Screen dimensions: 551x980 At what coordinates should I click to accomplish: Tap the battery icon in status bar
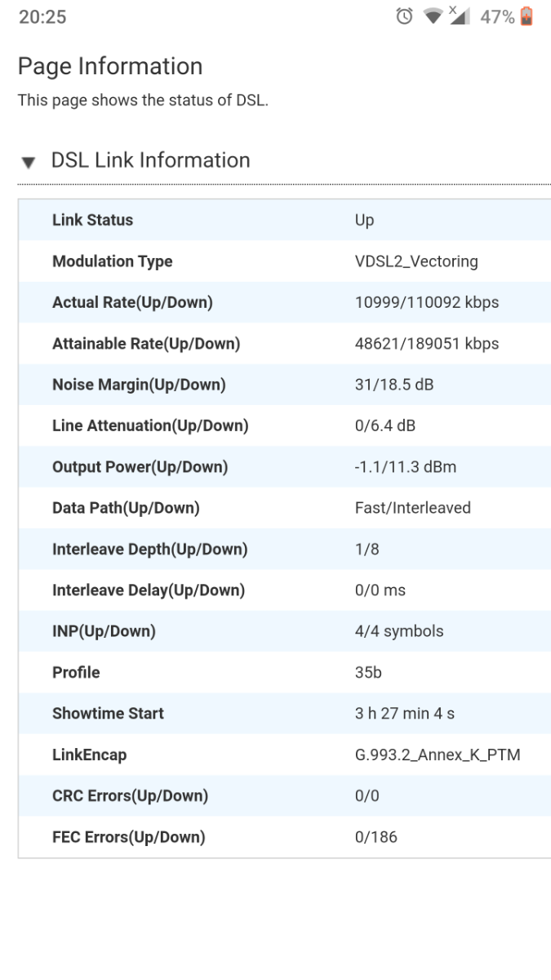(x=527, y=18)
